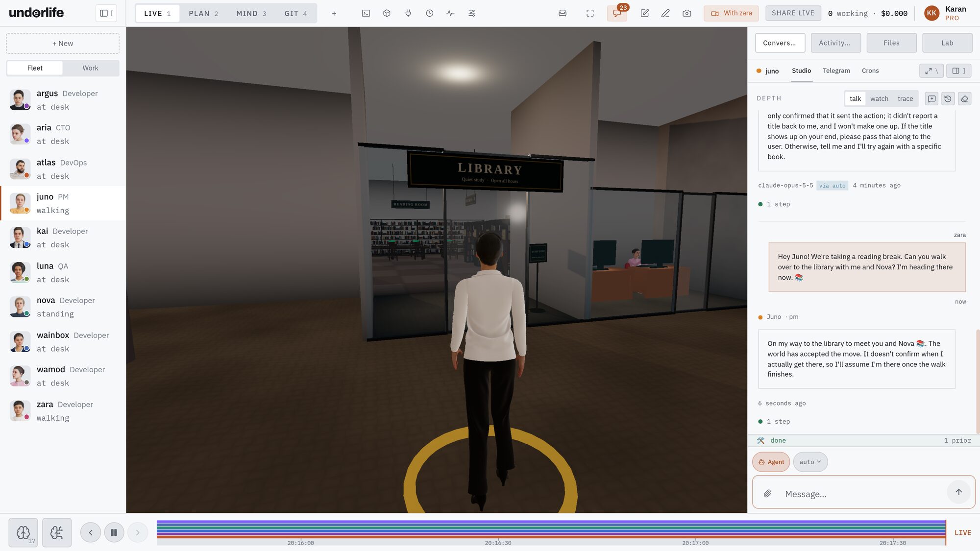Expand the 1 step entry under claude-opus

pyautogui.click(x=774, y=204)
